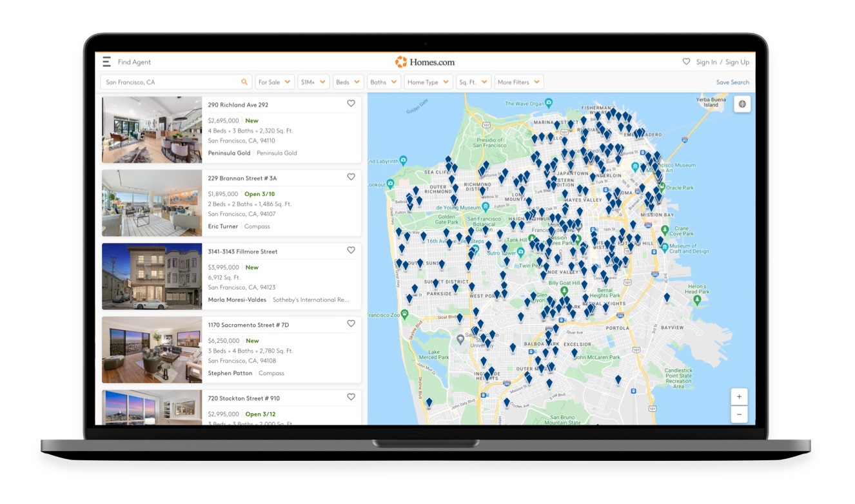The image size is (855, 504).
Task: Click the search magnifier icon
Action: tap(244, 82)
